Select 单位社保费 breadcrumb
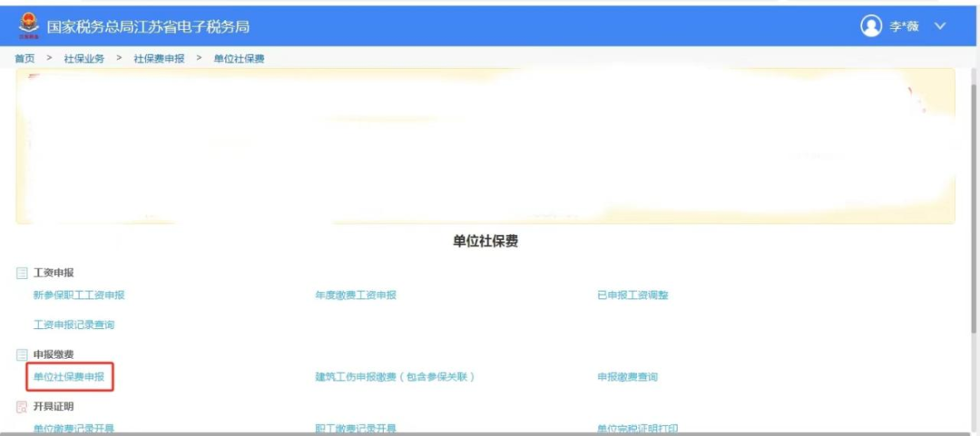This screenshot has height=436, width=980. 239,59
